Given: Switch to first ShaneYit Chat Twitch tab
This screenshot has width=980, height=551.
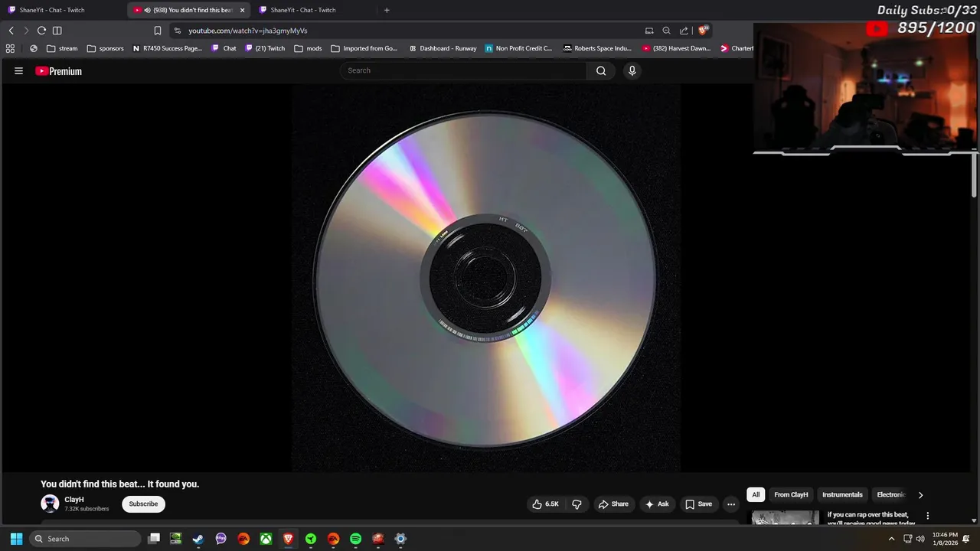Looking at the screenshot, I should [52, 10].
